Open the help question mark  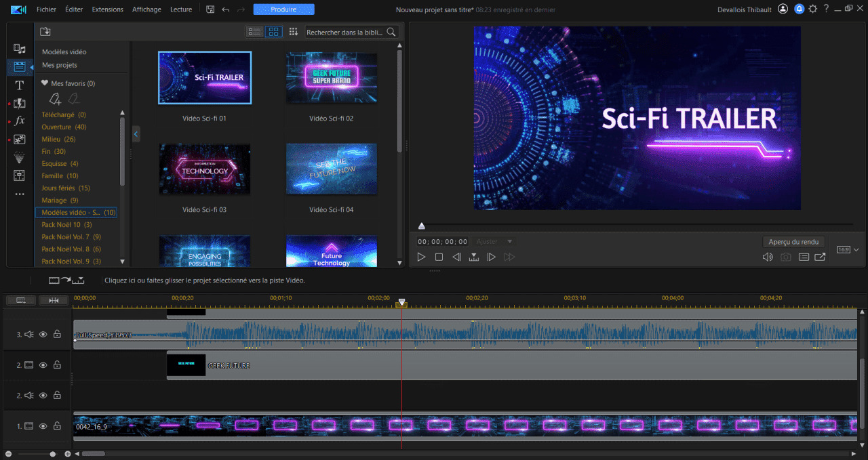(x=825, y=9)
